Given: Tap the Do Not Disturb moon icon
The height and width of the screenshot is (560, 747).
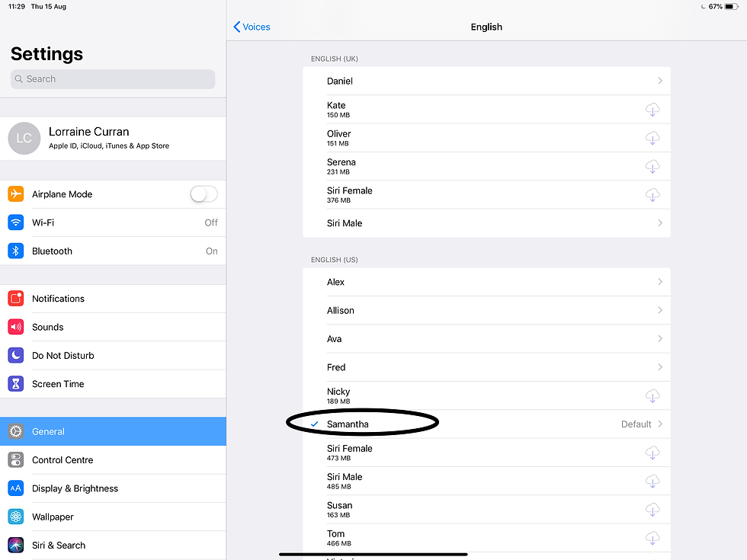Looking at the screenshot, I should 16,355.
